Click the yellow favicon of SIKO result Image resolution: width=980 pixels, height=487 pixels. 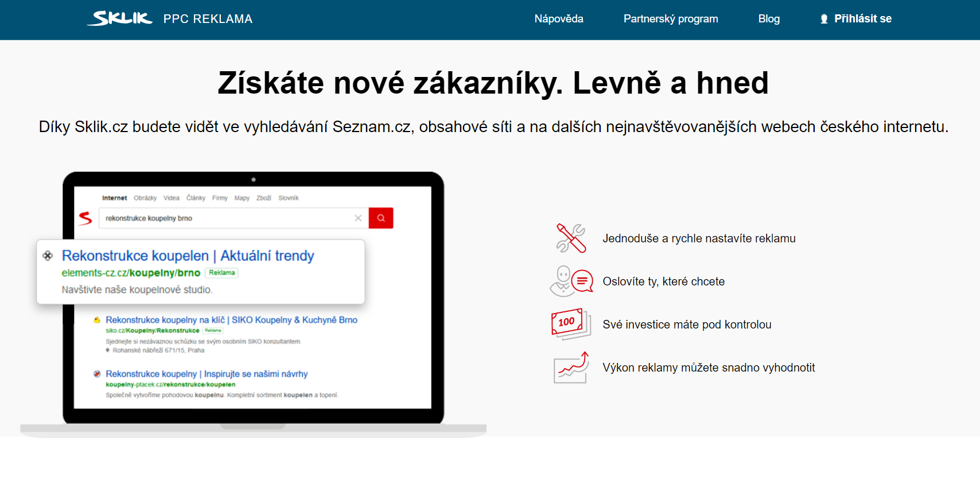click(x=97, y=320)
